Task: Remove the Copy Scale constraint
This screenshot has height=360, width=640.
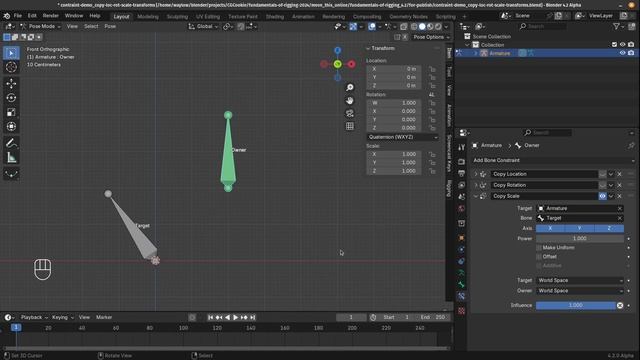Action: click(619, 196)
